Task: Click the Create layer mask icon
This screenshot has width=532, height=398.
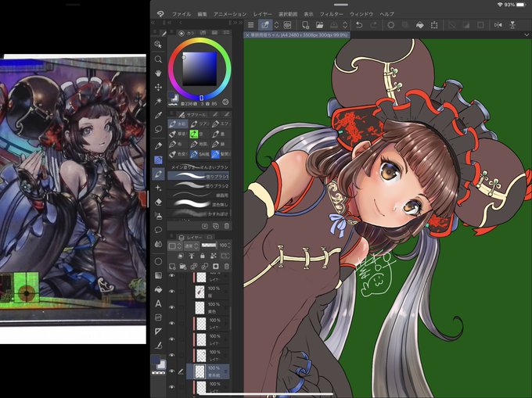Action: click(x=216, y=267)
